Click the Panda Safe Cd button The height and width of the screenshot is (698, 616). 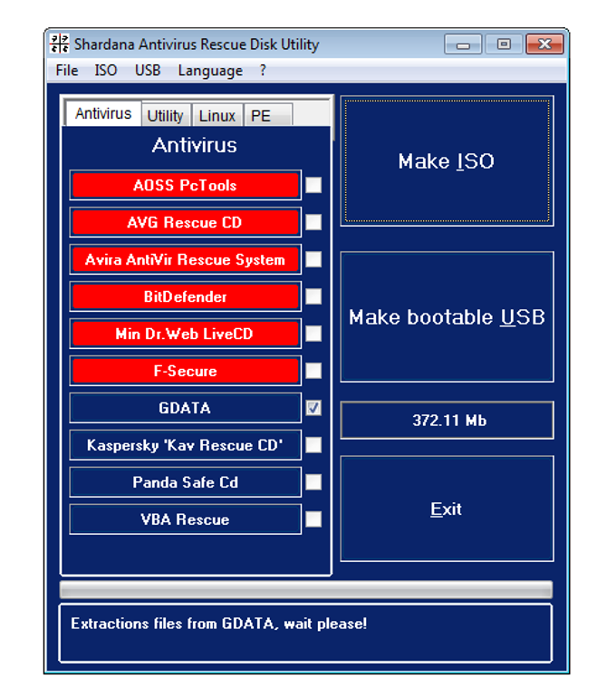coord(185,482)
